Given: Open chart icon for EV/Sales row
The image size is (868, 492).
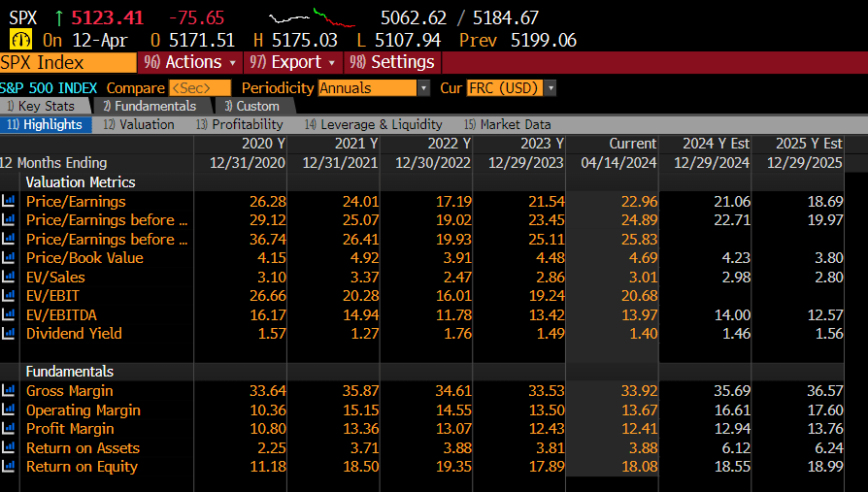Looking at the screenshot, I should tap(9, 277).
